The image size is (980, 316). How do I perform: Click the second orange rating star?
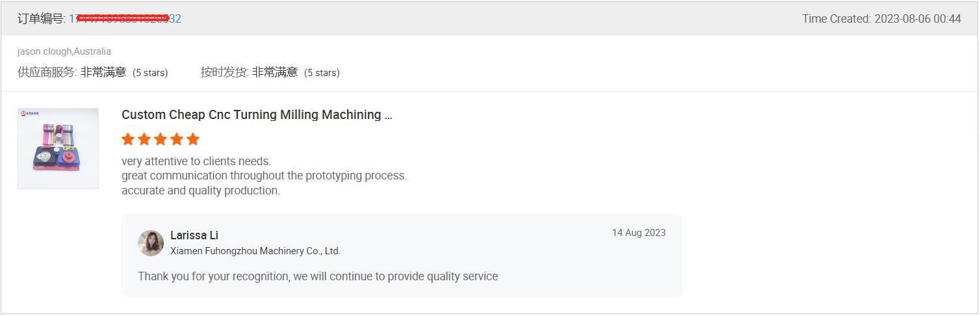point(144,139)
